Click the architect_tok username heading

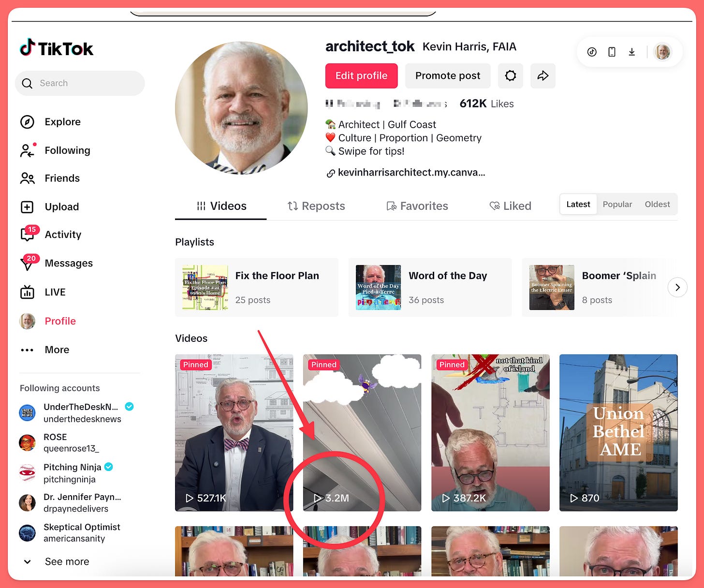[x=370, y=46]
